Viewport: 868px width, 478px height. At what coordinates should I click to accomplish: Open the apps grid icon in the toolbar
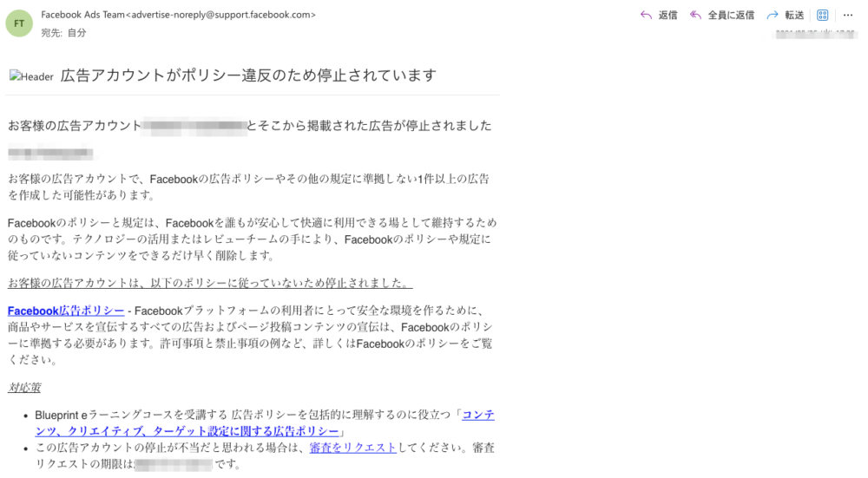point(823,16)
